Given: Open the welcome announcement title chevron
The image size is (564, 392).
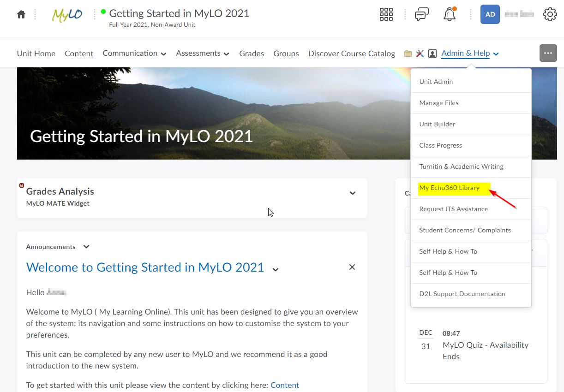Looking at the screenshot, I should (276, 269).
